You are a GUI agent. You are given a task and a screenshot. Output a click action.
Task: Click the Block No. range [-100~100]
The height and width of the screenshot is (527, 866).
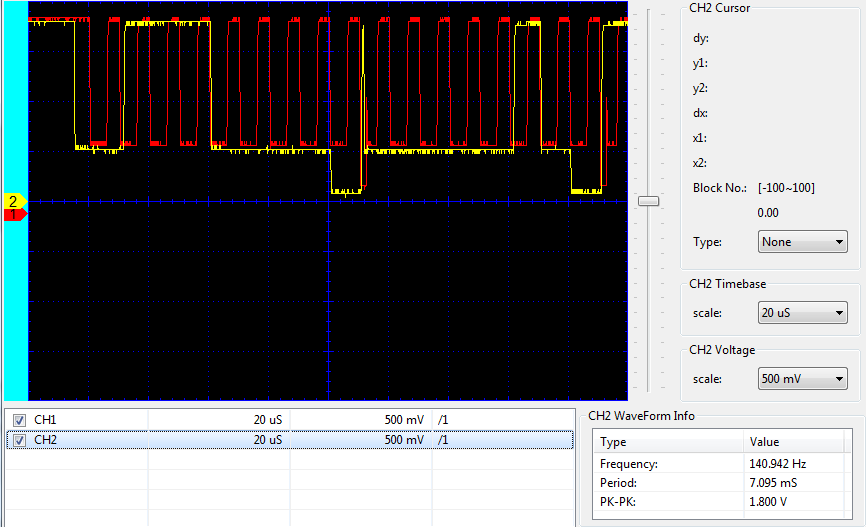pos(786,188)
